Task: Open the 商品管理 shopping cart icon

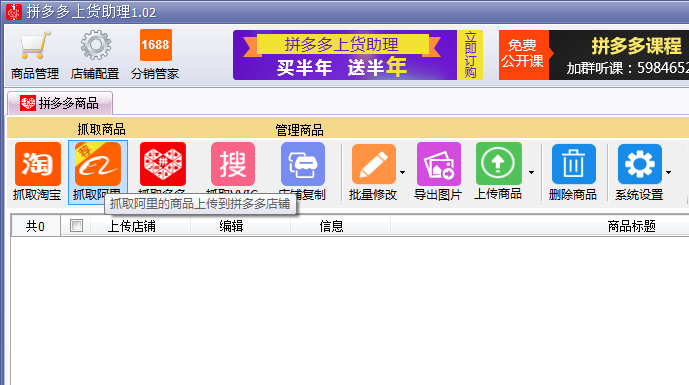Action: pos(35,45)
